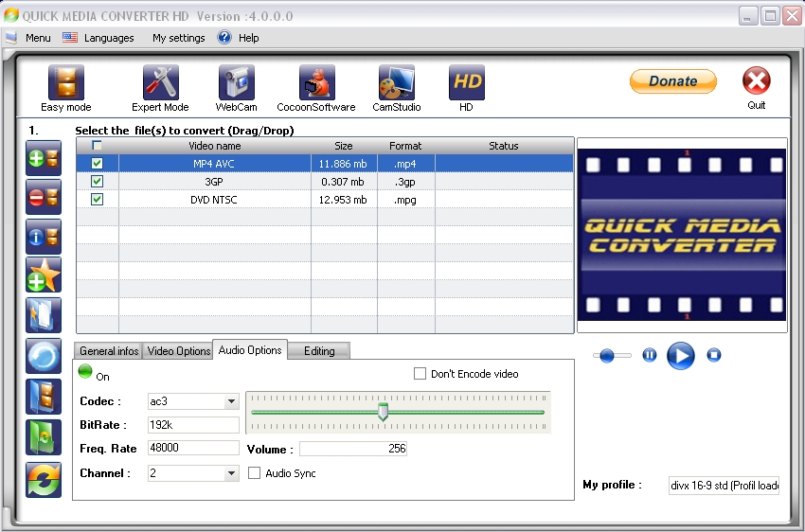
Task: Click the BitRate input field
Action: [193, 425]
